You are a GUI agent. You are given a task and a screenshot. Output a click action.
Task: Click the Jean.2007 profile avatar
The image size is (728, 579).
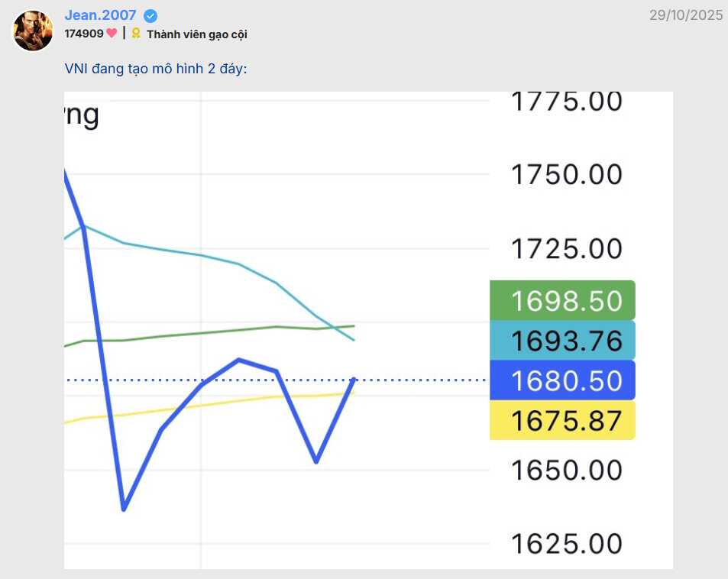point(33,31)
